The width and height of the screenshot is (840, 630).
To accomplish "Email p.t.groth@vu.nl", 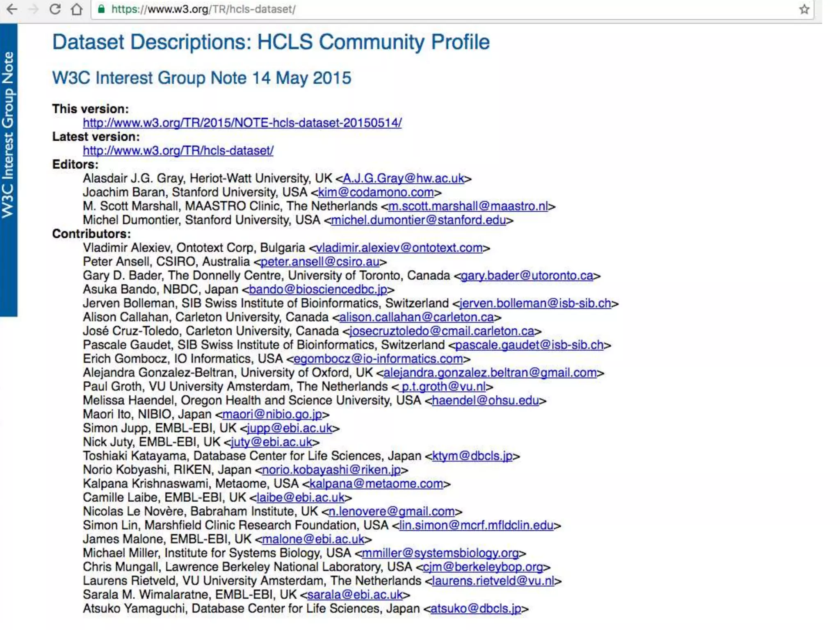I will 443,387.
